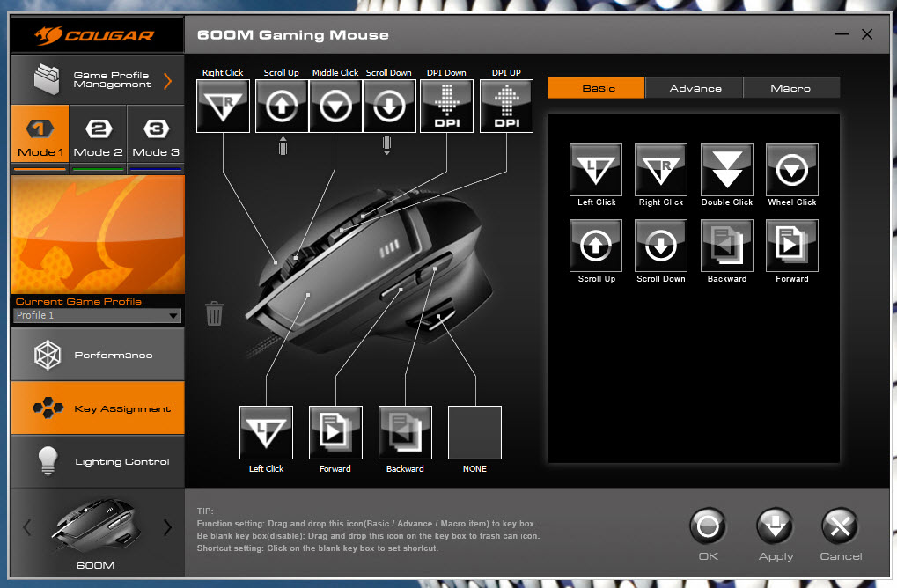The width and height of the screenshot is (897, 588).
Task: Confirm with the OK button
Action: (x=708, y=526)
